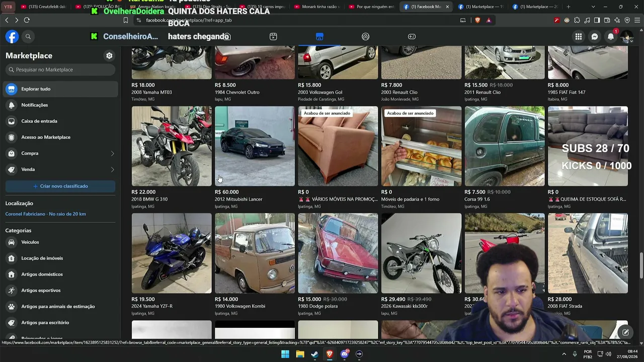Open the Brave Wallet icon
644x362 pixels.
pos(607,20)
